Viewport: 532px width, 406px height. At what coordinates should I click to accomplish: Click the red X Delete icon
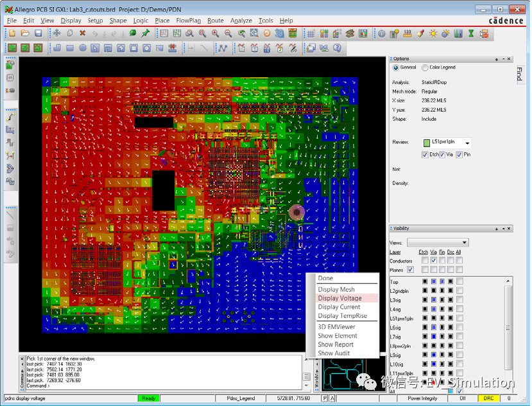tap(82, 33)
